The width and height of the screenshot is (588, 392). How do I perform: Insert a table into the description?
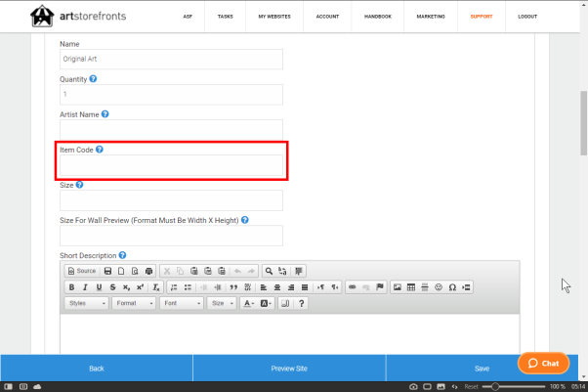410,287
